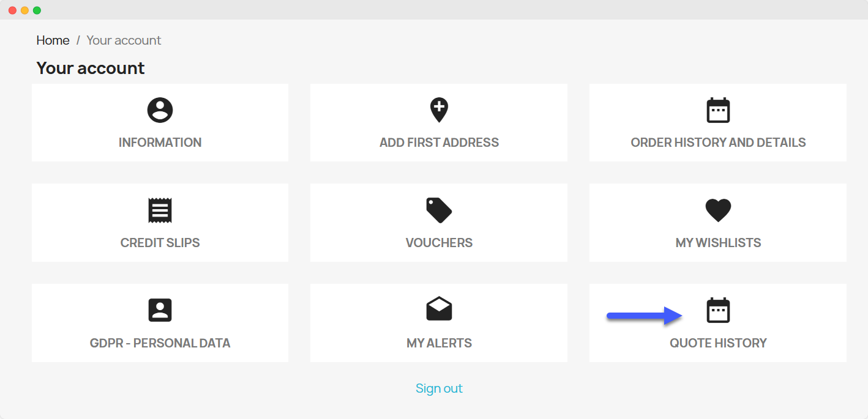The width and height of the screenshot is (868, 419).
Task: Open the MY WISHLISTS text label
Action: pyautogui.click(x=718, y=243)
